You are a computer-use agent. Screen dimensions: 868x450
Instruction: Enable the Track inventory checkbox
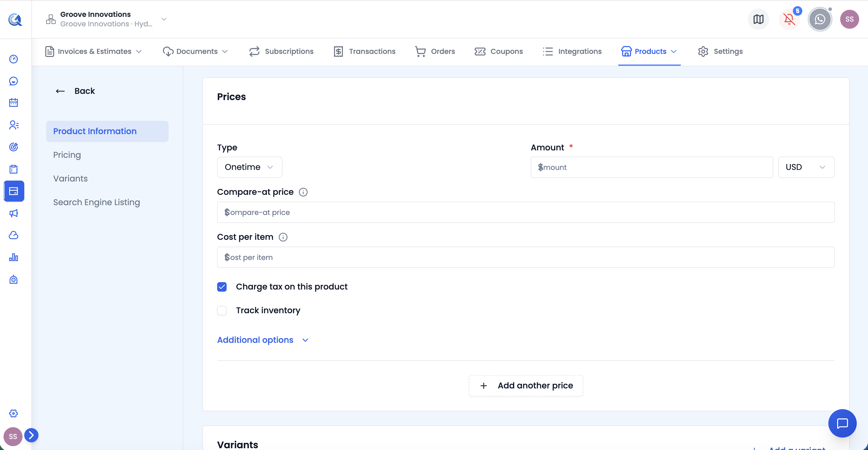[x=222, y=311]
